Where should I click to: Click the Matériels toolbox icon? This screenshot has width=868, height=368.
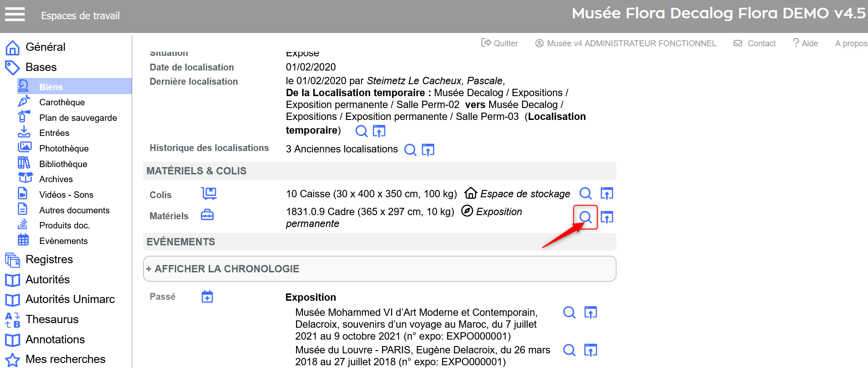coord(207,215)
